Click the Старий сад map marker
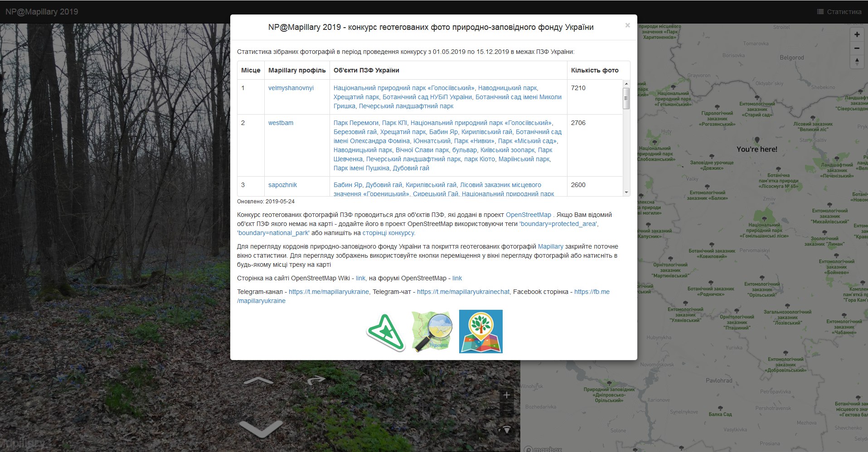 tap(757, 98)
